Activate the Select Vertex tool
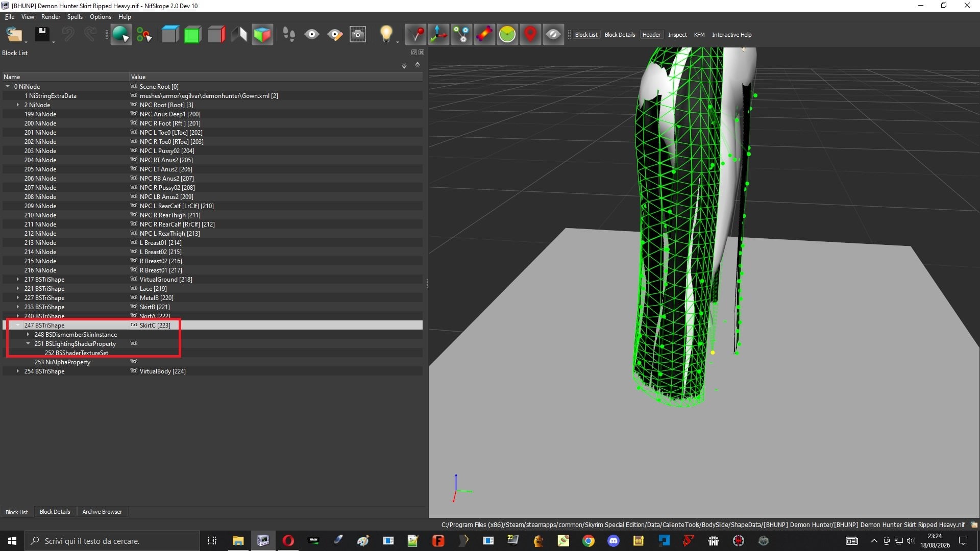 (144, 35)
